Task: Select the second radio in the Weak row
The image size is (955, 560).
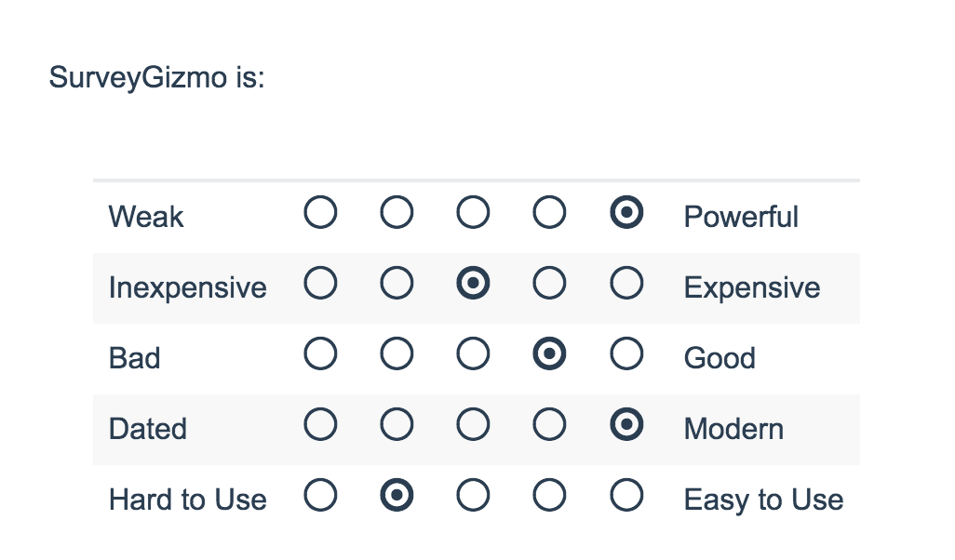Action: [x=397, y=214]
